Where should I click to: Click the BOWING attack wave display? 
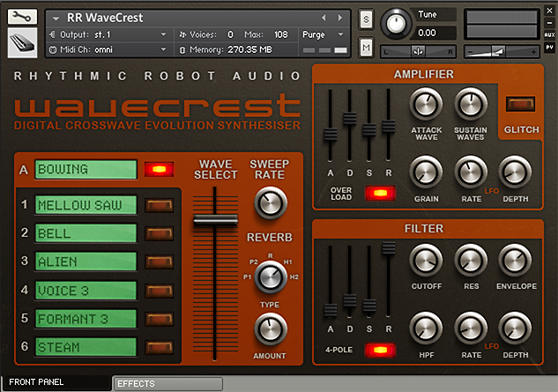point(86,169)
